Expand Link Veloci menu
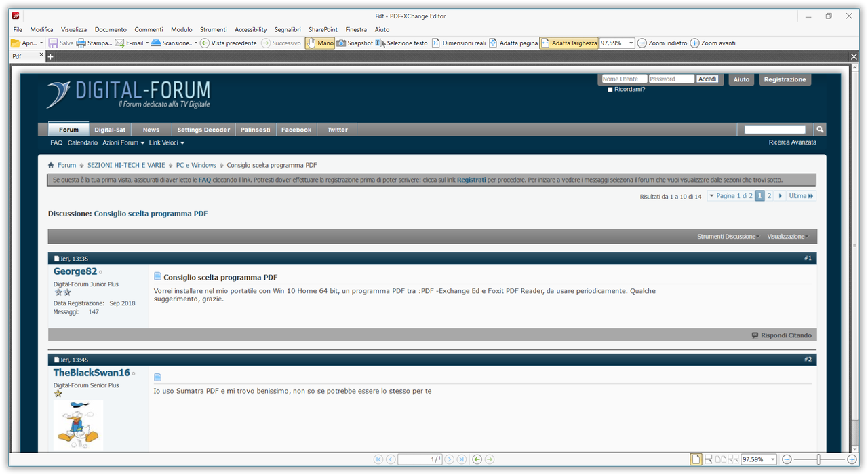The image size is (868, 475). (166, 142)
